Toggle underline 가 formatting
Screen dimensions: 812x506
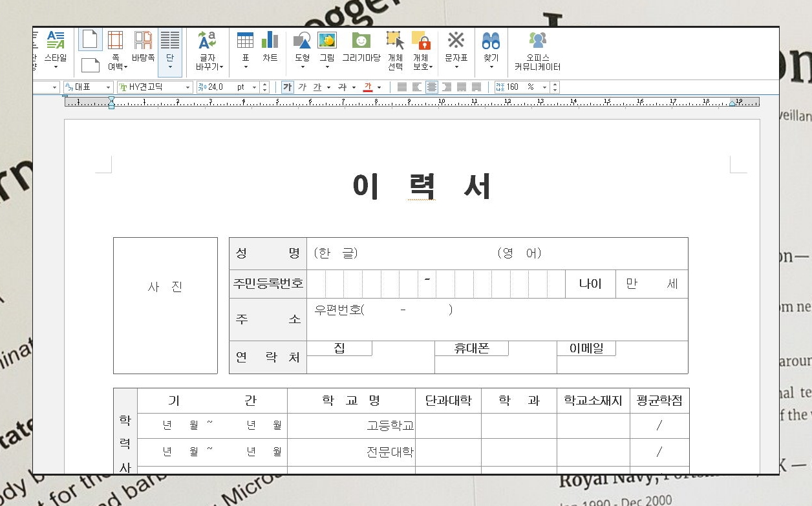317,87
